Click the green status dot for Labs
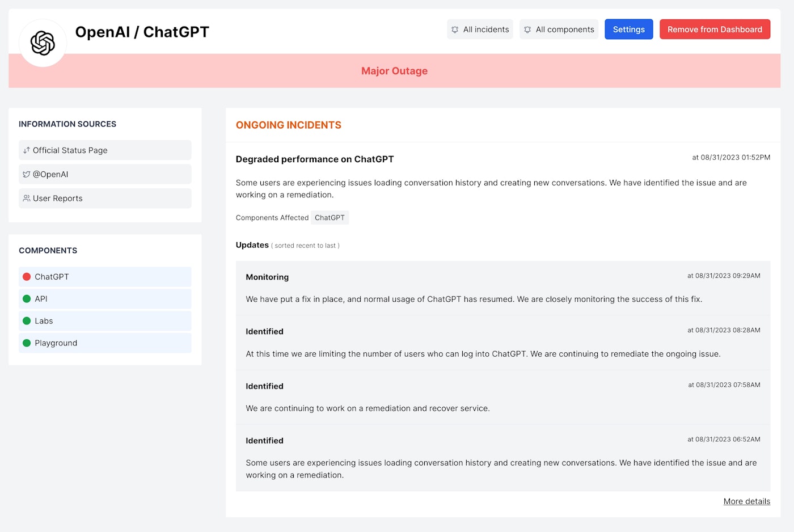Screen dimensions: 794x532 point(27,321)
